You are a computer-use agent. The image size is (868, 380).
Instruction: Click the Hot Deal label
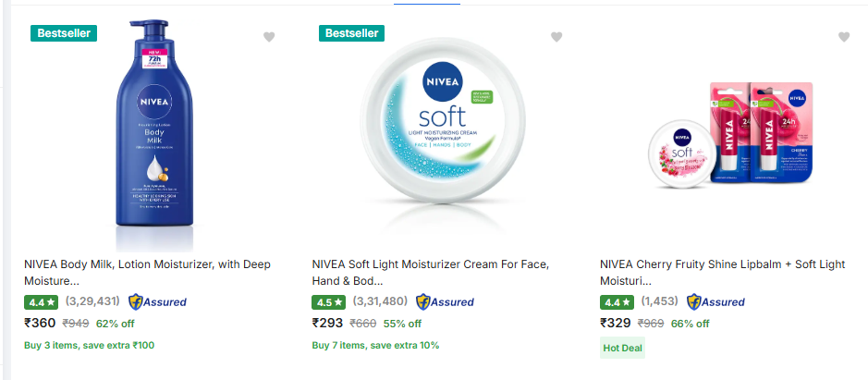(x=622, y=348)
